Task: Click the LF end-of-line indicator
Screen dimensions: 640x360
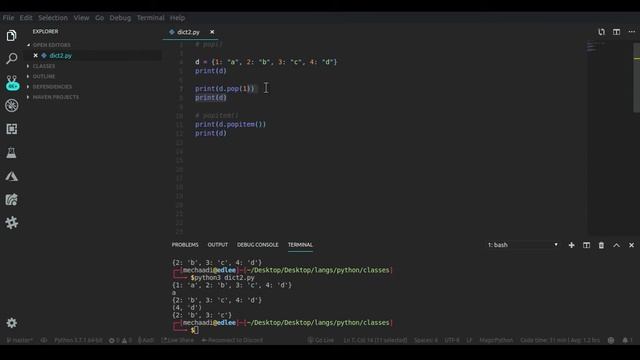Action: [x=469, y=340]
